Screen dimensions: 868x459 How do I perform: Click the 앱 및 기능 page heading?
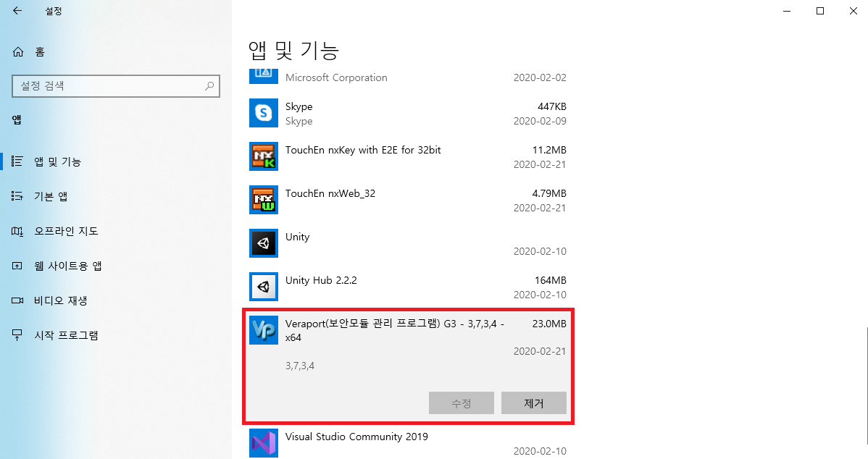(x=293, y=51)
